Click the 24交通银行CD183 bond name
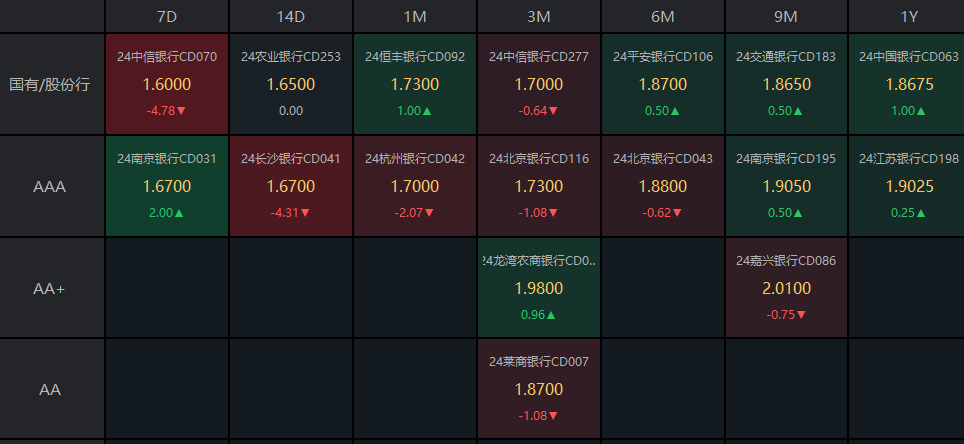The height and width of the screenshot is (444, 964). (786, 57)
